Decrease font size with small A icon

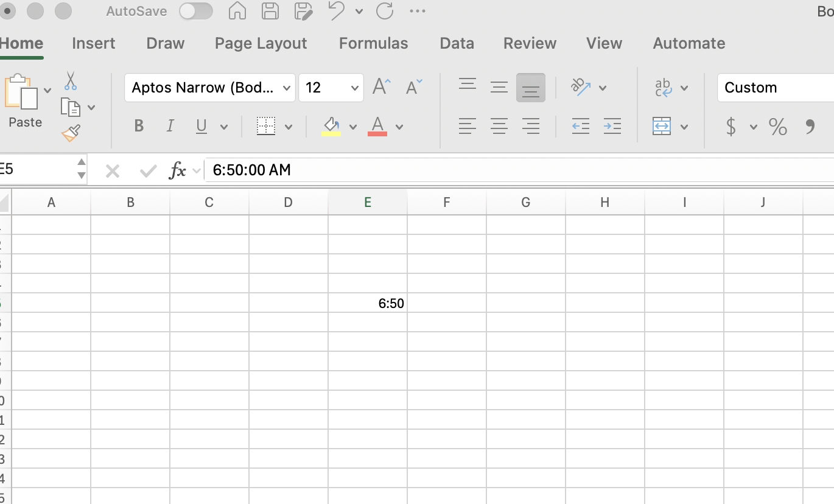[x=414, y=86]
